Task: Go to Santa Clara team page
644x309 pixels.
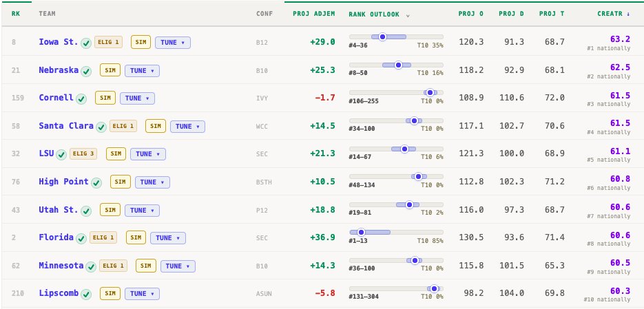Action: tap(66, 125)
